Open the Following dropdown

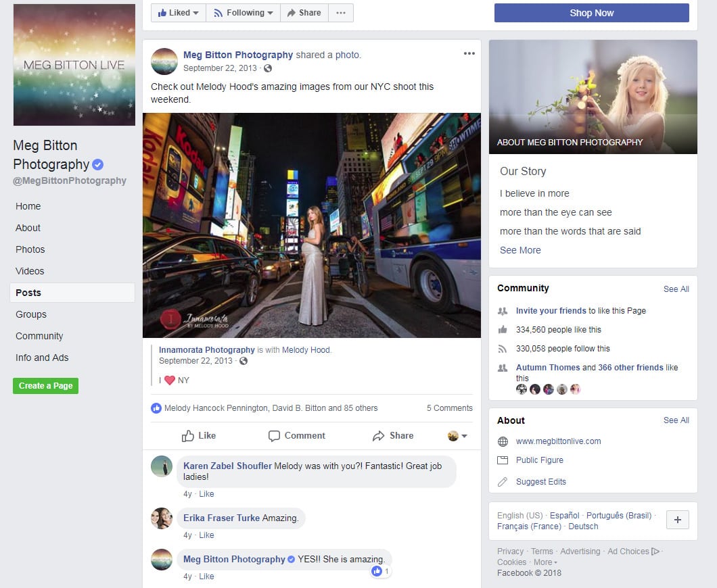[x=243, y=13]
